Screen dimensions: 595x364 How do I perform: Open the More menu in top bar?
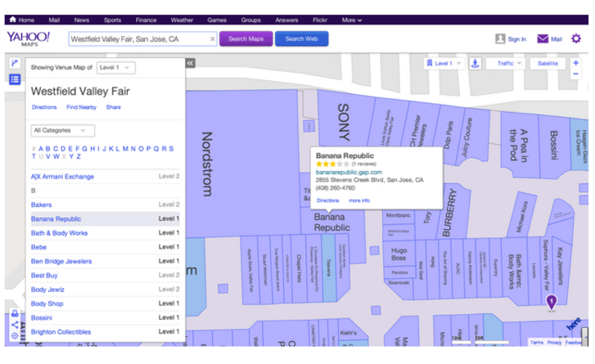[x=352, y=20]
